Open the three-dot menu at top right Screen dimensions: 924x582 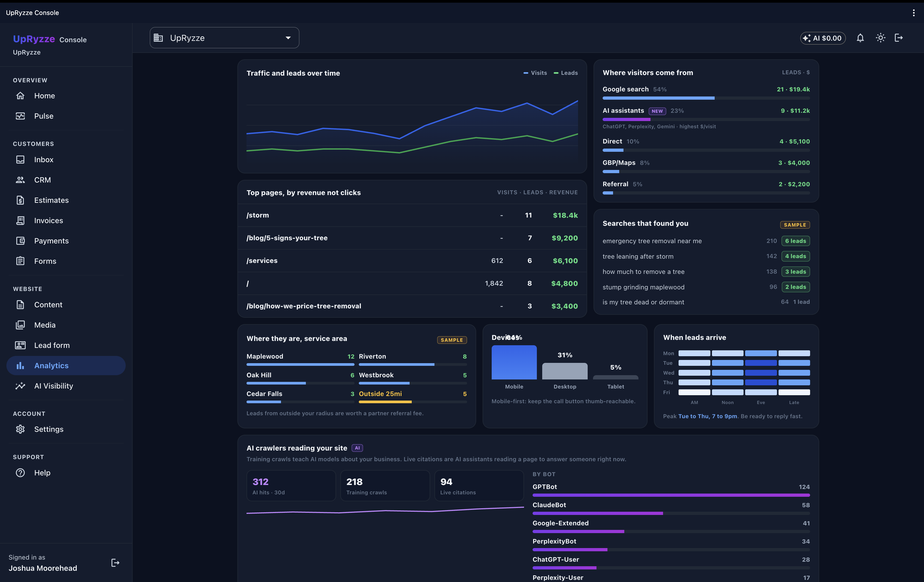pyautogui.click(x=914, y=13)
